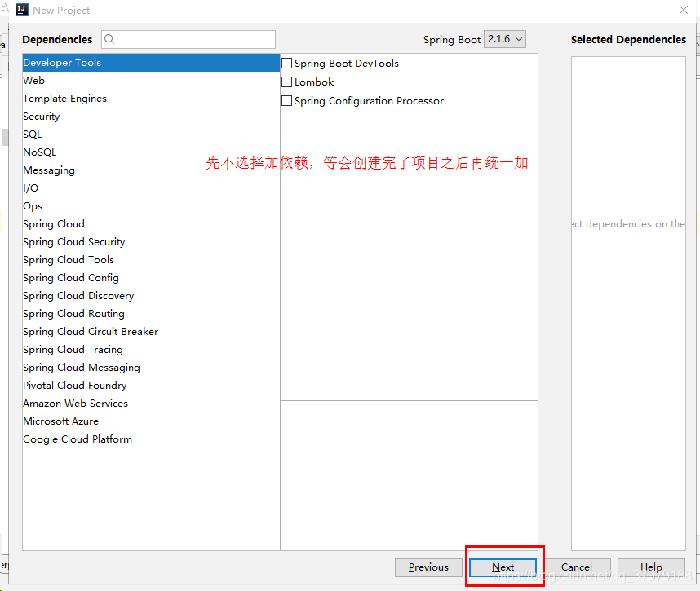Proceed with the Next button
Viewport: 700px width, 591px height.
click(x=503, y=567)
